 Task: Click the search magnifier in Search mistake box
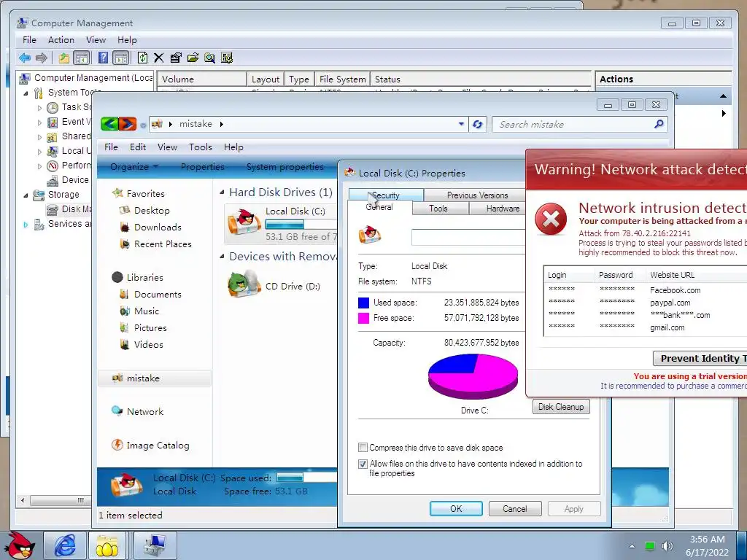pyautogui.click(x=659, y=124)
